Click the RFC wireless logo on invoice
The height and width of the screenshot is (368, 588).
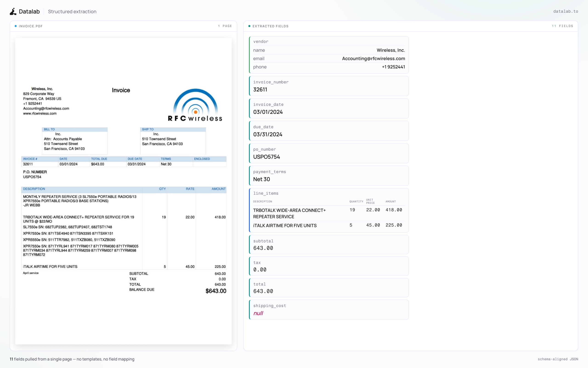(x=195, y=105)
